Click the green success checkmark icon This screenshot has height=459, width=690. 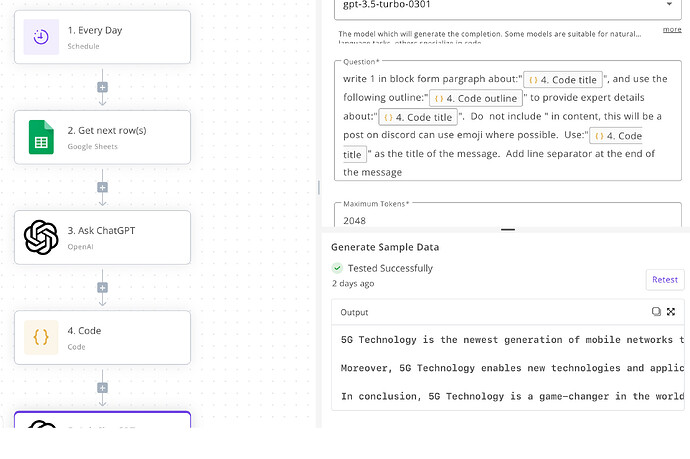pyautogui.click(x=337, y=268)
